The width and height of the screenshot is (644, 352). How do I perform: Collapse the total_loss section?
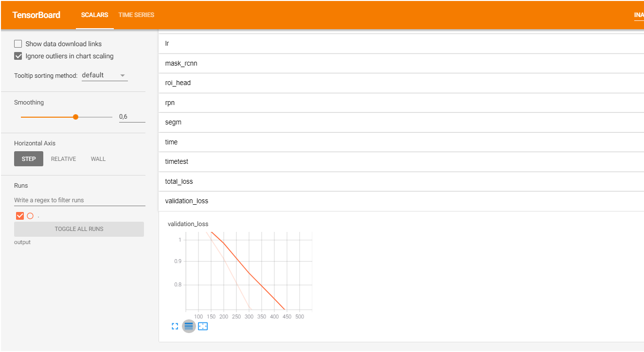(178, 181)
